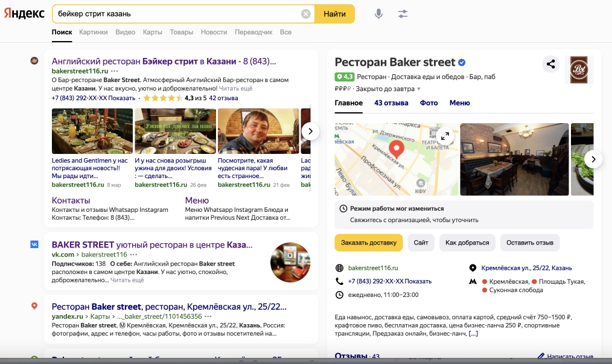
Task: Switch to the Картинки tab
Action: 94,32
